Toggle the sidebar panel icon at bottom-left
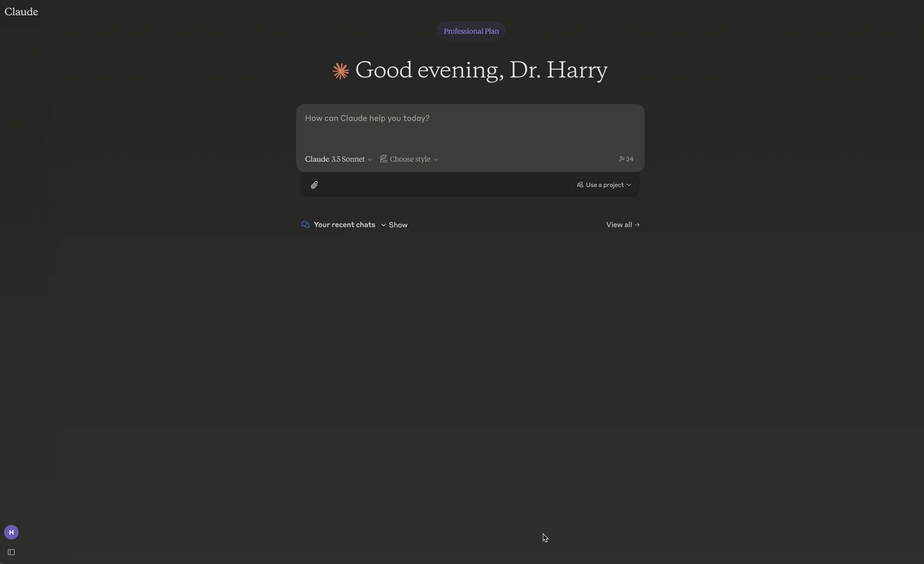This screenshot has height=564, width=924. tap(11, 552)
